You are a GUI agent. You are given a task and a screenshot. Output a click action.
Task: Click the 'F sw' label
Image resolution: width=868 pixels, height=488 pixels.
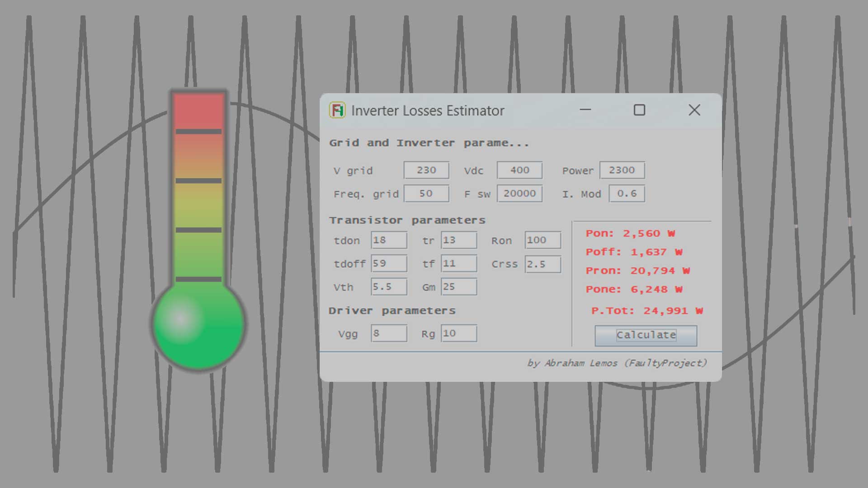[477, 194]
